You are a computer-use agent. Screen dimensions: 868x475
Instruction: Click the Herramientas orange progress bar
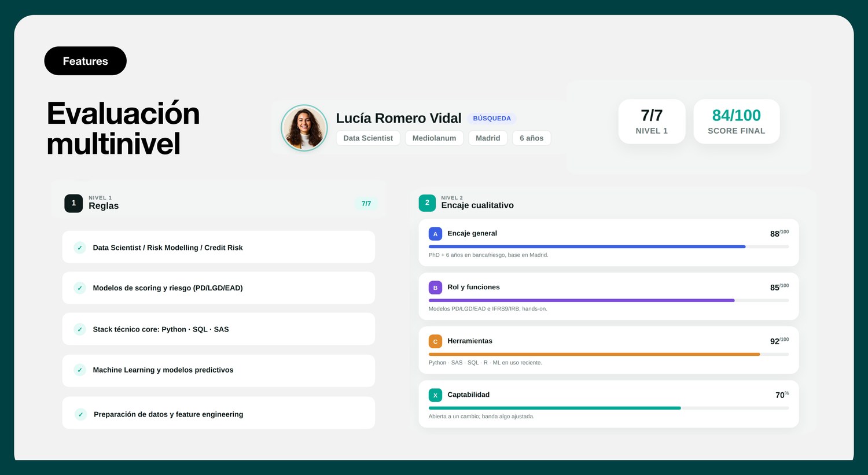tap(594, 355)
